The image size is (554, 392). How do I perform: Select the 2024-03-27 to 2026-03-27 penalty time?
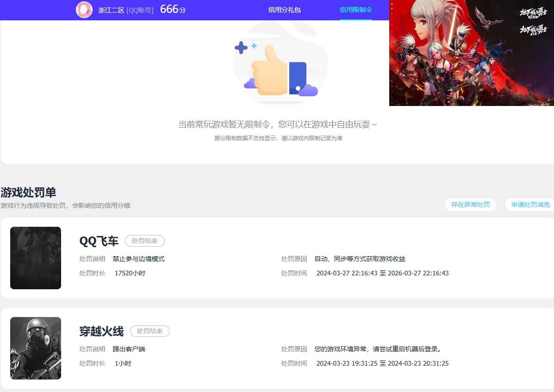[382, 274]
